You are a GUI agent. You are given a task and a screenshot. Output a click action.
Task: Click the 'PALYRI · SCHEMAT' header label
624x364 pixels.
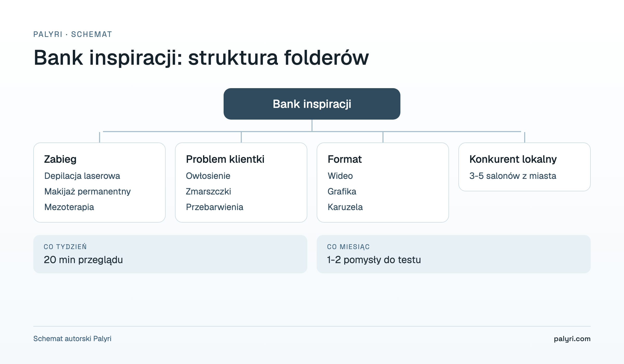[73, 34]
